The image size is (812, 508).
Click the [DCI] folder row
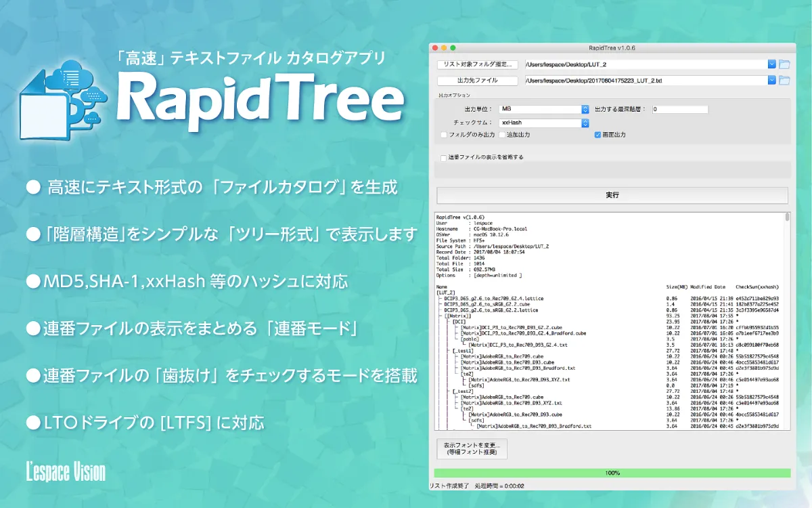(x=459, y=322)
